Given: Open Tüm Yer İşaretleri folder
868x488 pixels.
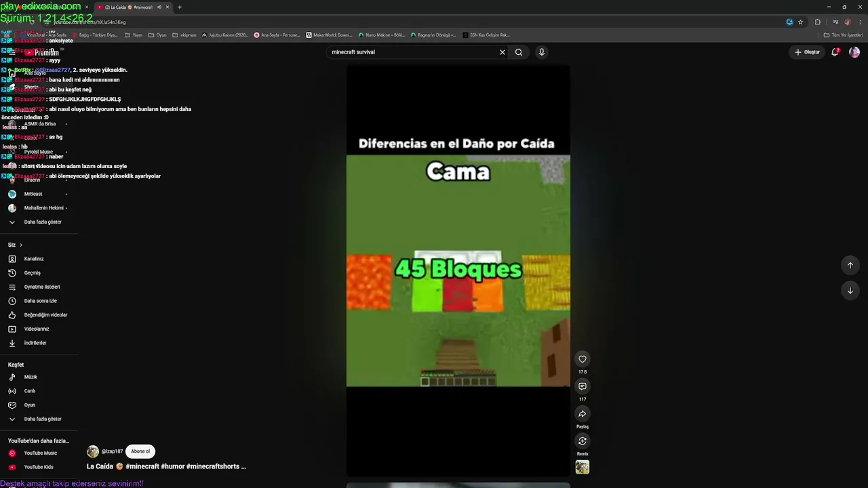Looking at the screenshot, I should click(x=844, y=35).
